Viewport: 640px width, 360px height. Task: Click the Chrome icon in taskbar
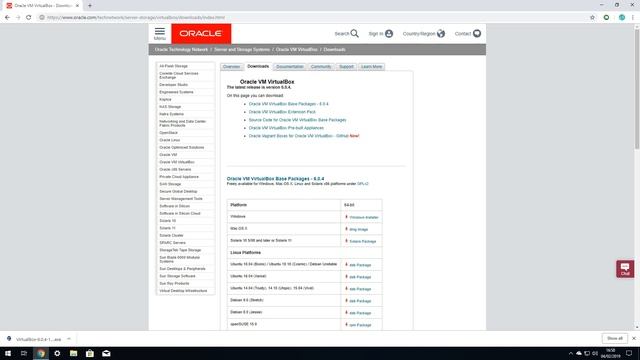click(x=41, y=353)
